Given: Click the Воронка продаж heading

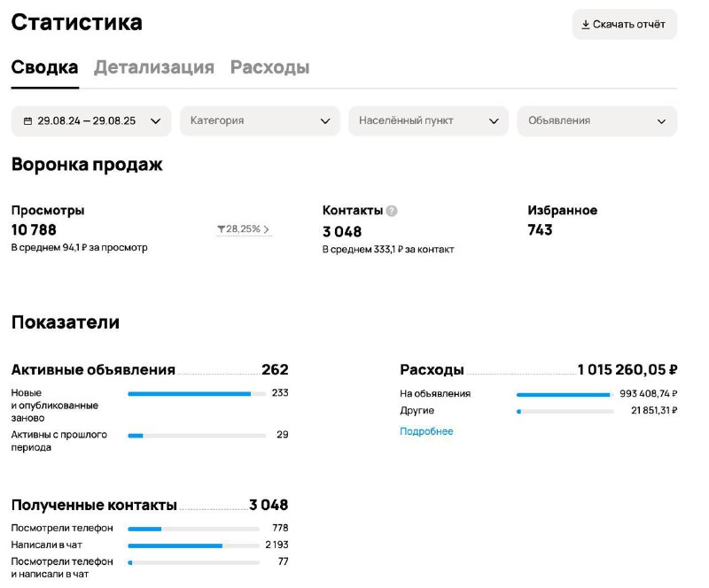Looking at the screenshot, I should coord(87,165).
